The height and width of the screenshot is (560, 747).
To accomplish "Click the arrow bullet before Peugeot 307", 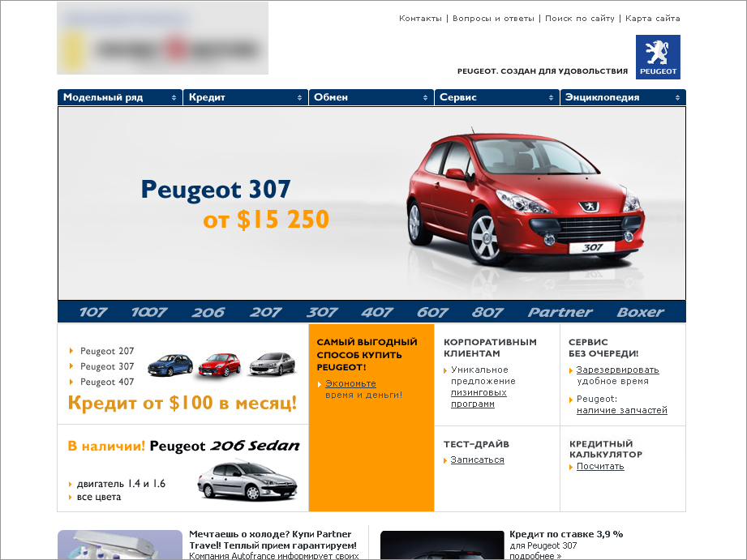I will 71,366.
